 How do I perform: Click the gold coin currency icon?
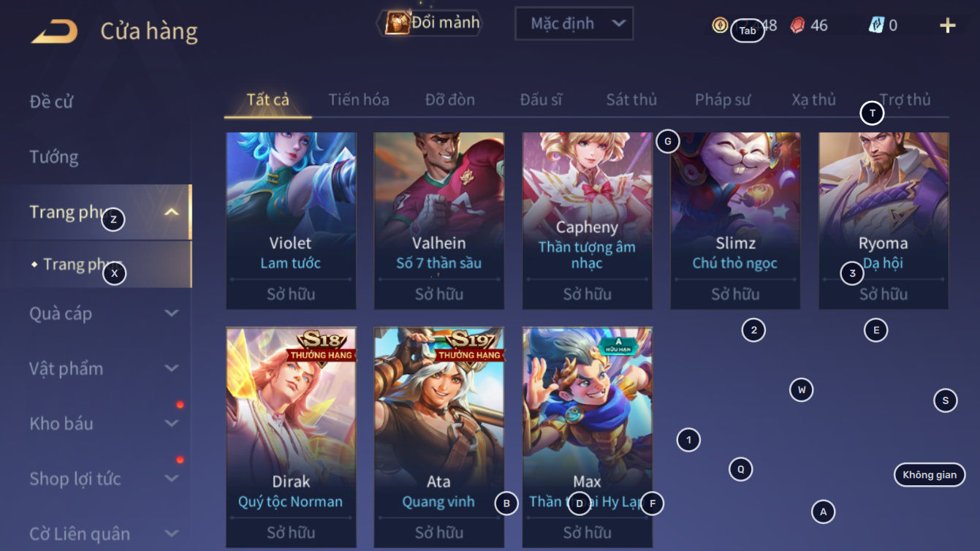click(720, 26)
